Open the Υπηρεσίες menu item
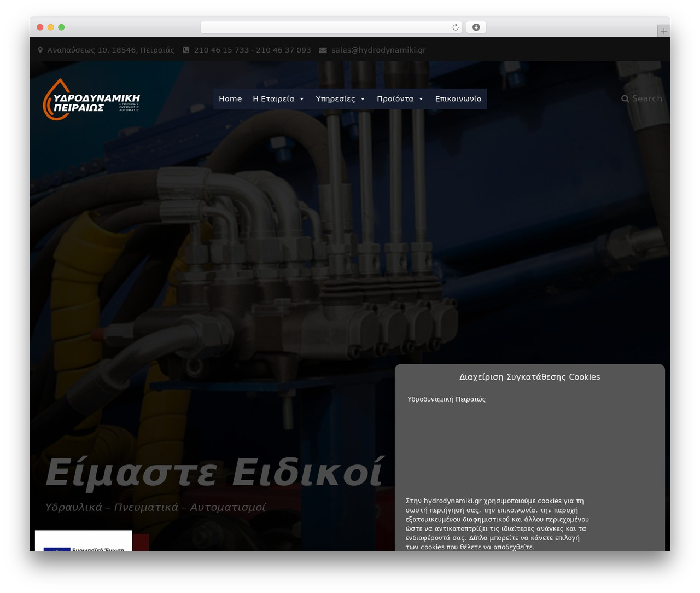Screen dimensions: 700x593 [x=340, y=99]
